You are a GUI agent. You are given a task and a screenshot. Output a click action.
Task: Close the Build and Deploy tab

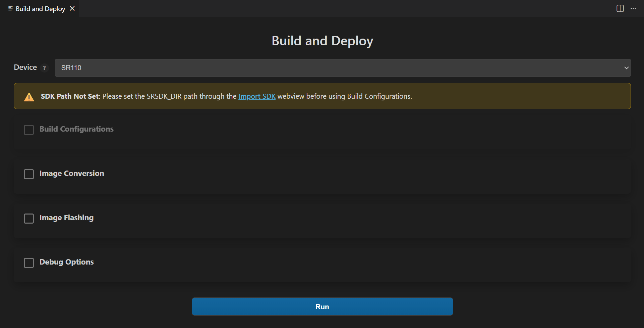[72, 8]
